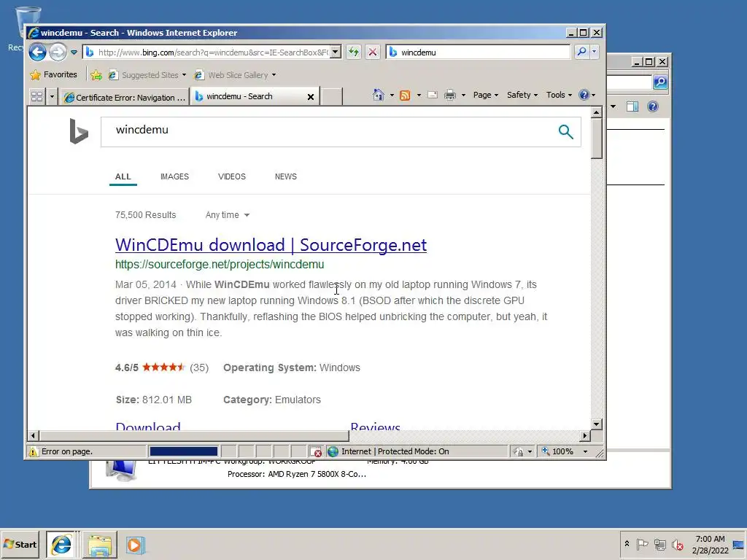Click the pop-up blocked status bar icon
Viewport: 747px width, 560px height.
[x=315, y=451]
